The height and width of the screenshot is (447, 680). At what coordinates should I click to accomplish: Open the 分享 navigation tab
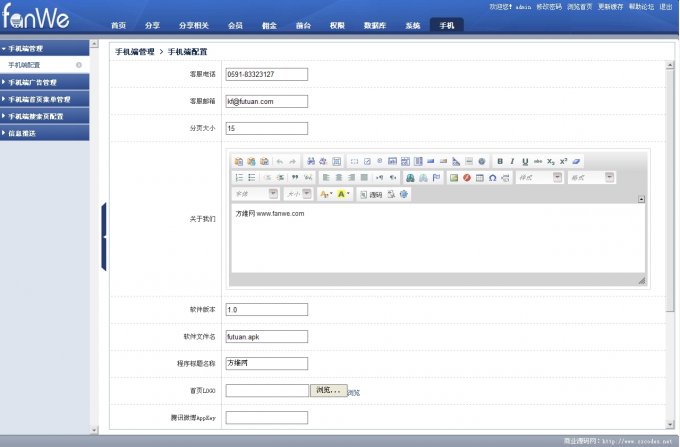click(152, 26)
